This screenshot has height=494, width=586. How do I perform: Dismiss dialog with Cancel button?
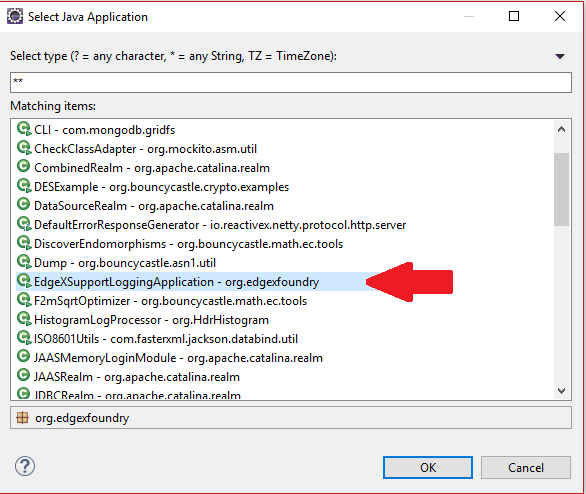tap(526, 467)
